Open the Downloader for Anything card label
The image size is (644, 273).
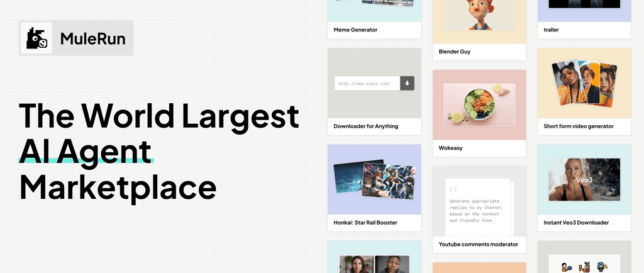click(366, 126)
